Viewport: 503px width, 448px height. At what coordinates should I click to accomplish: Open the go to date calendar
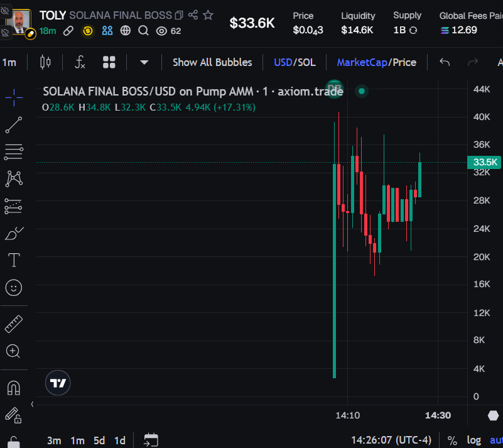coord(151,440)
